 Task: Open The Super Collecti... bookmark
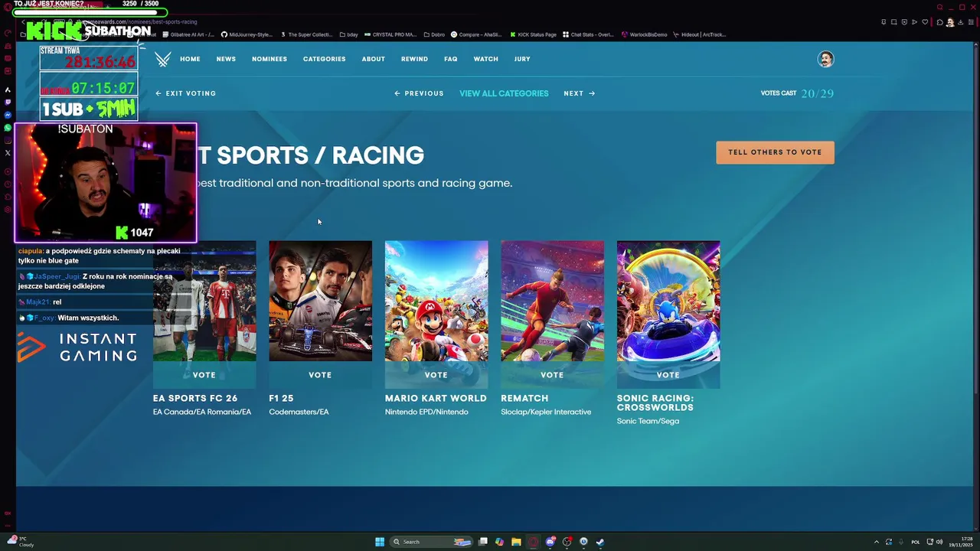coord(306,34)
